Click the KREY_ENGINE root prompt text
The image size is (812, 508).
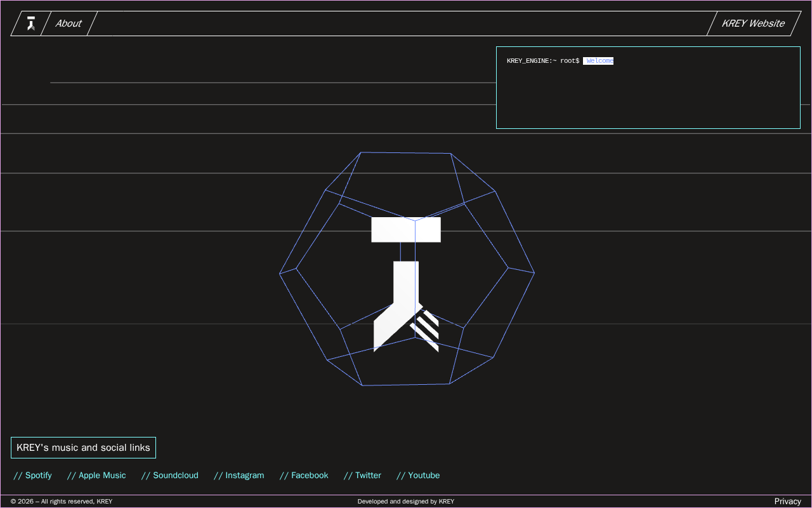tap(542, 61)
